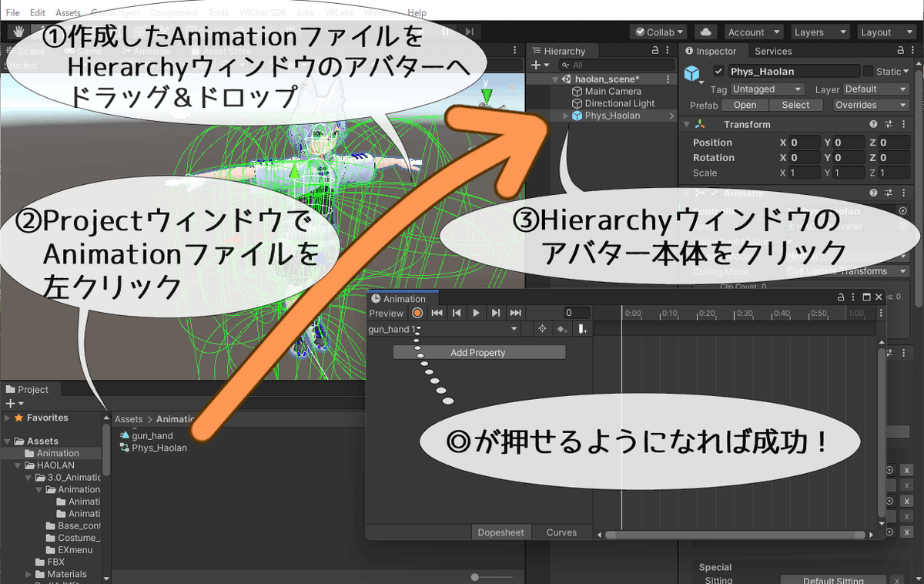Click the lock icon on Animation window

(842, 297)
